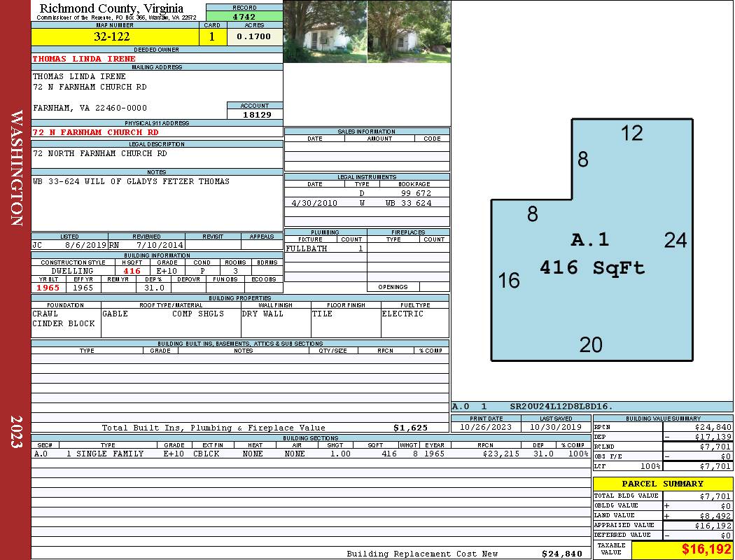Click the WASHINGTON district sidebar label
735x560 pixels.
(x=16, y=169)
